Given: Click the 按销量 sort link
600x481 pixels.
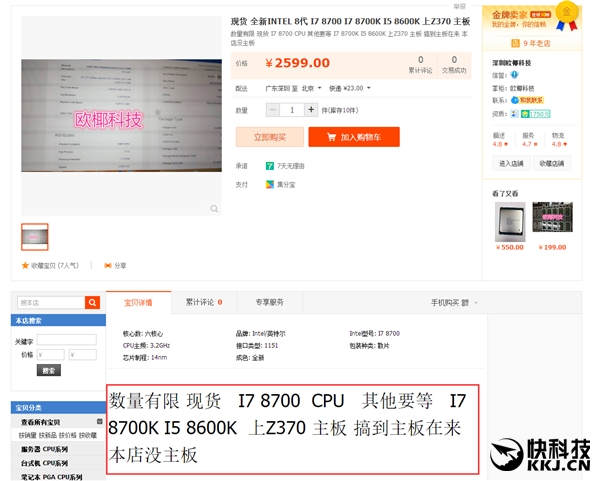Looking at the screenshot, I should (x=28, y=435).
